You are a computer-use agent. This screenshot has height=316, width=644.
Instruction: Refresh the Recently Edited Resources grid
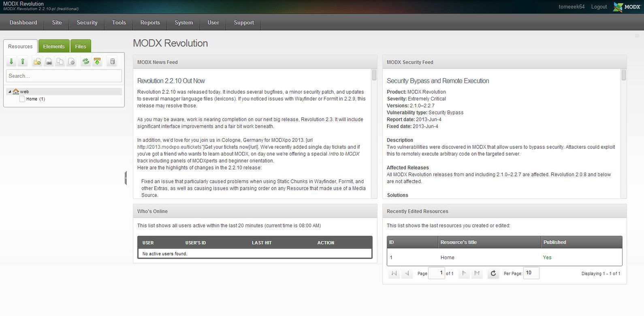point(493,273)
